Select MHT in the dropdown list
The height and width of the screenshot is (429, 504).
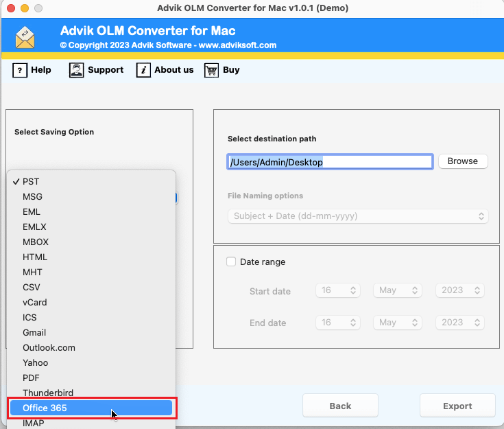(x=91, y=273)
